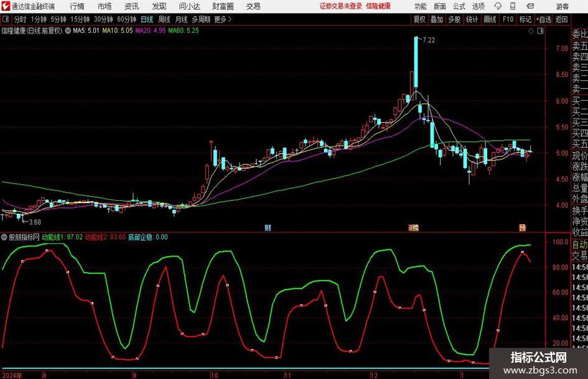The height and width of the screenshot is (379, 588).
Task: Switch to 周线 period tab
Action: click(164, 19)
